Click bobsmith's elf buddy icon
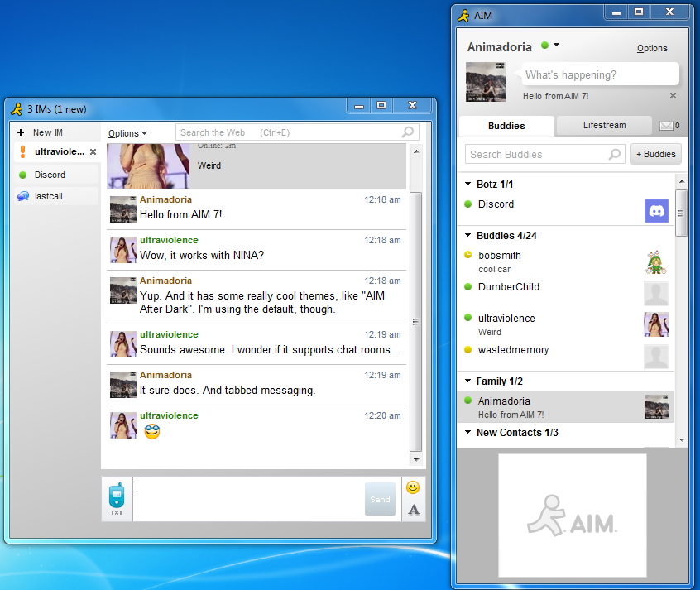 [655, 262]
